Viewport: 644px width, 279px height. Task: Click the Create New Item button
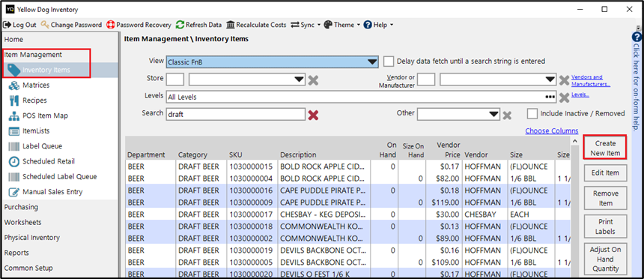click(x=605, y=148)
